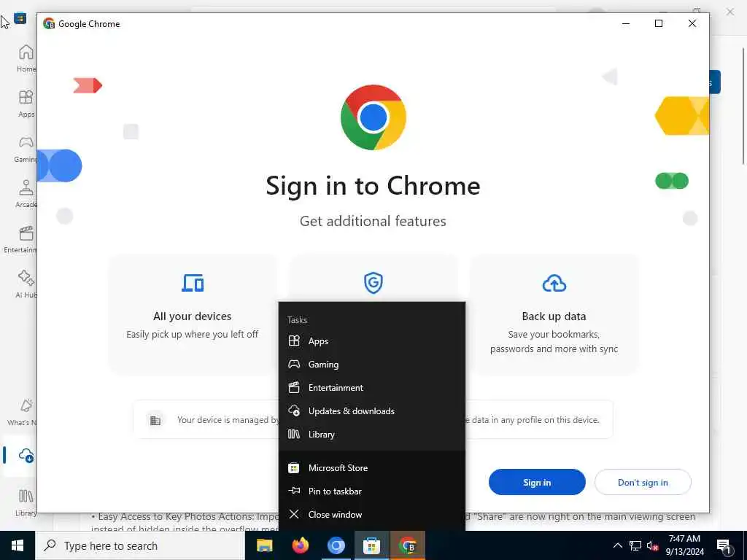Image resolution: width=747 pixels, height=560 pixels.
Task: Click the Back up data cloud icon
Action: (x=554, y=283)
